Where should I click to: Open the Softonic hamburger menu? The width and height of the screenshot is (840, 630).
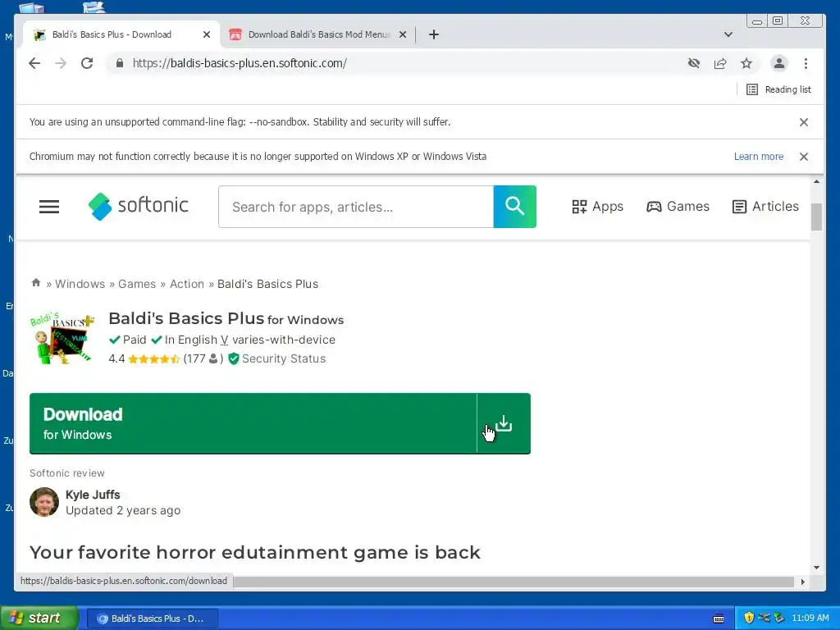[49, 207]
